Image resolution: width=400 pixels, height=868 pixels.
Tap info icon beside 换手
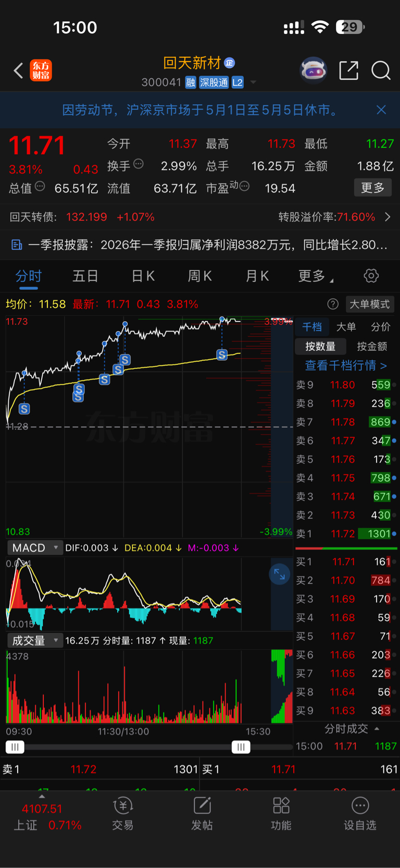click(139, 164)
